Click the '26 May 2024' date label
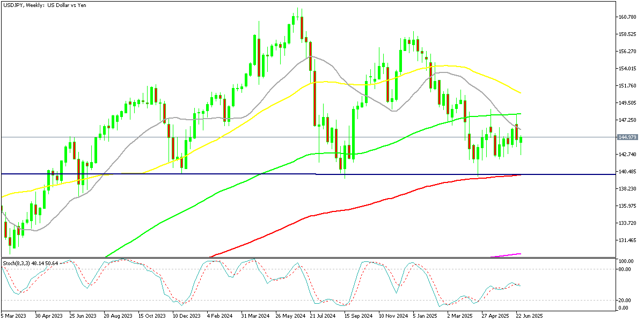The width and height of the screenshot is (644, 322). coord(290,317)
